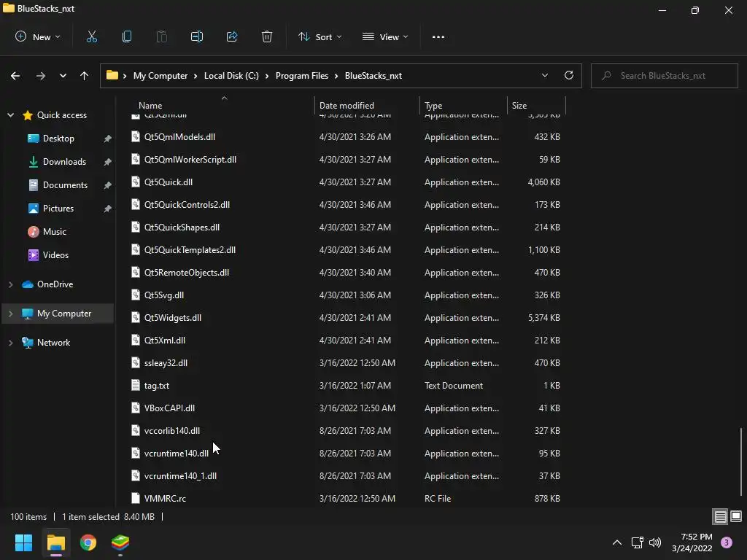This screenshot has width=747, height=560.
Task: Refresh the BlueStacks_nxt folder view
Action: coord(569,75)
